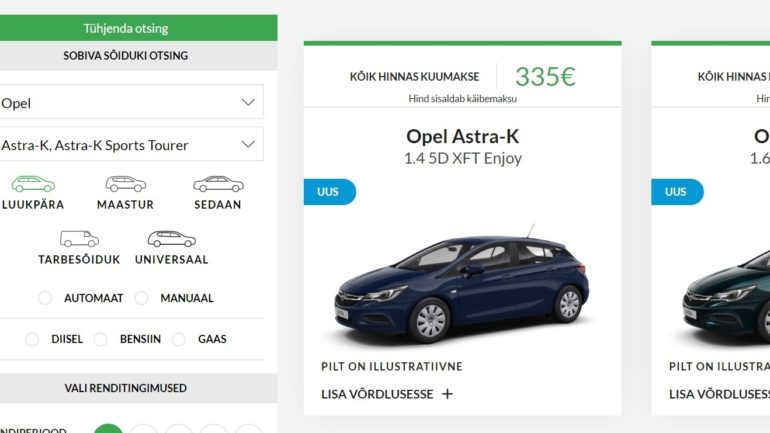
Task: Open the Opel brand dropdown
Action: click(x=131, y=102)
